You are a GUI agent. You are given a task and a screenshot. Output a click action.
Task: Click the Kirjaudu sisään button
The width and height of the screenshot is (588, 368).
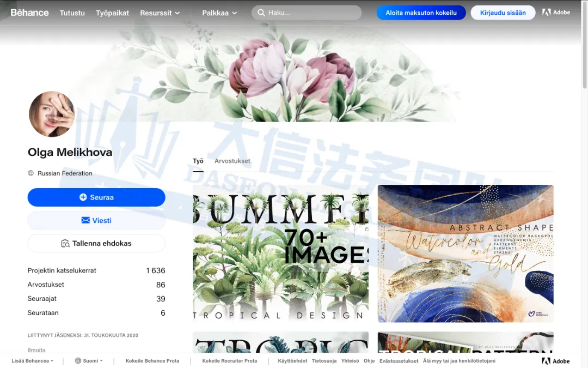click(x=503, y=13)
